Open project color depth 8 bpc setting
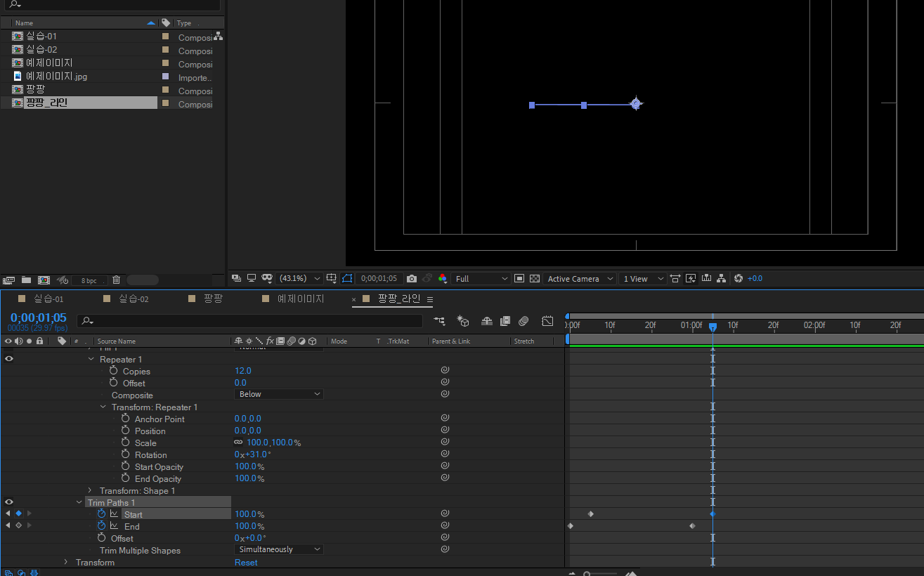Screen dimensions: 924x576 pos(89,280)
